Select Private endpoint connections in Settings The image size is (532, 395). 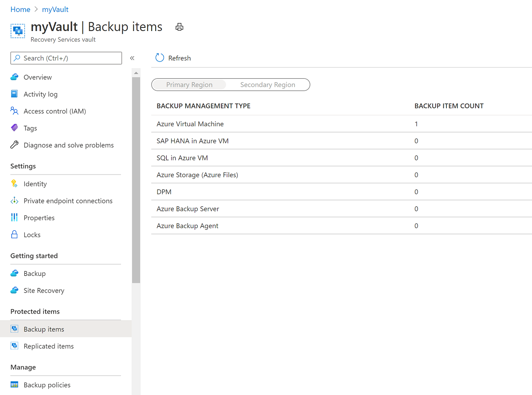[x=67, y=200]
